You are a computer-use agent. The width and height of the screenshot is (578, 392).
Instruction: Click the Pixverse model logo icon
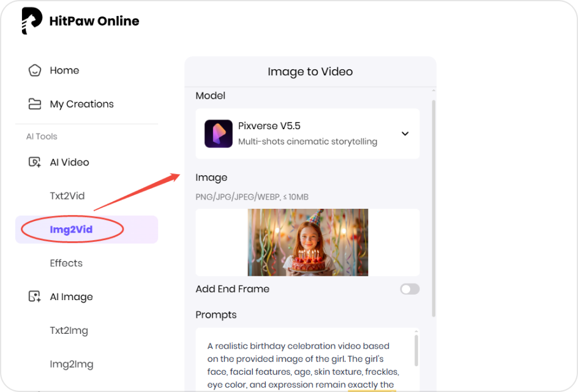[217, 134]
